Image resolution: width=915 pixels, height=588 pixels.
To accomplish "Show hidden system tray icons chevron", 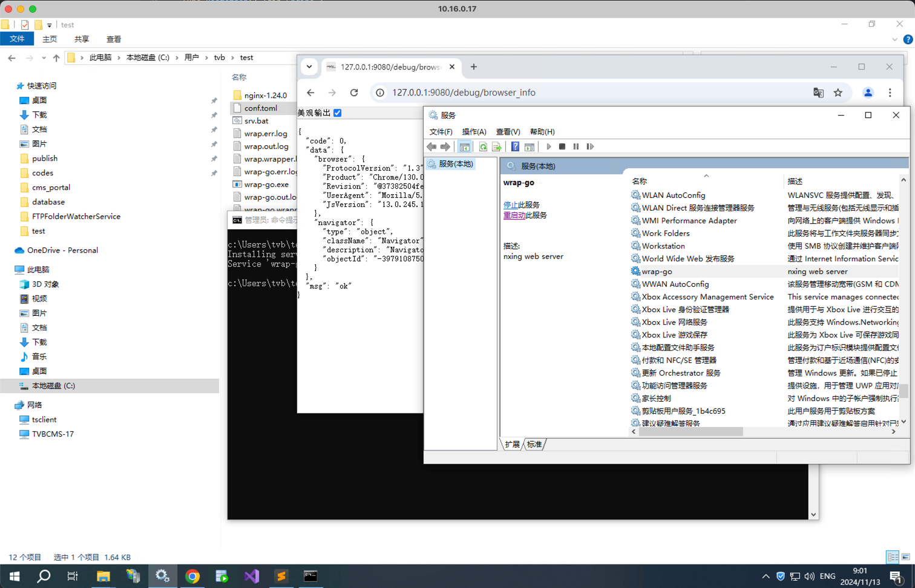I will (766, 576).
